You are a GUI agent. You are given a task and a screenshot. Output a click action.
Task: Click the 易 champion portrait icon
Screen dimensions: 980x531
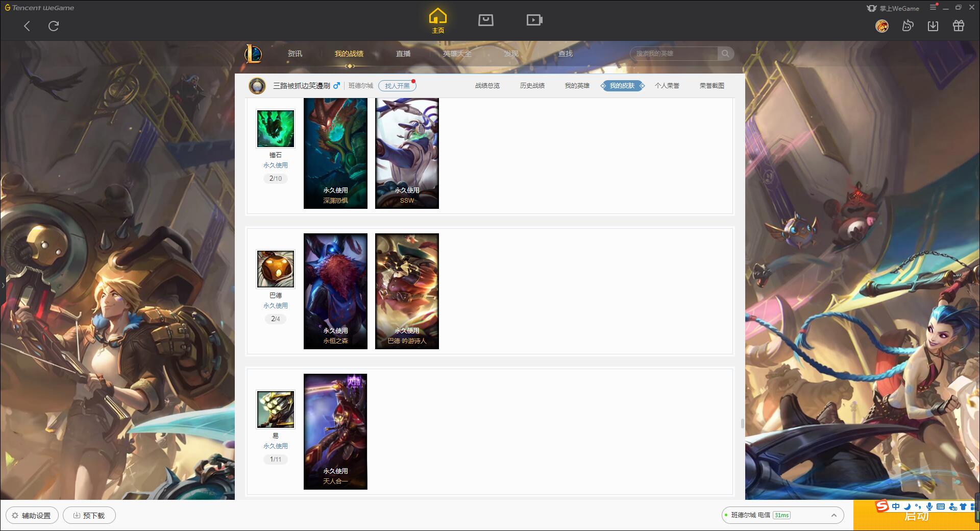[276, 409]
